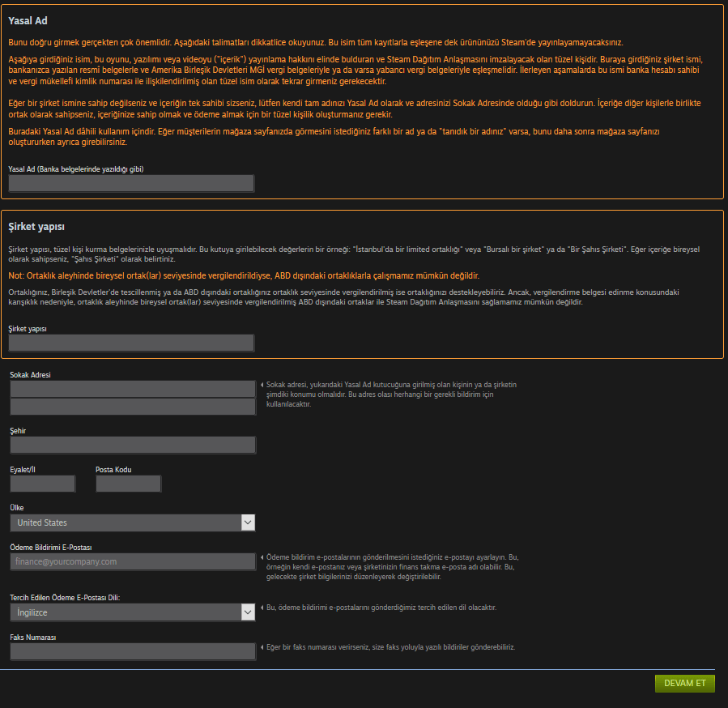Click the Ödeme Bildirimi E-Postası field
The width and height of the screenshot is (728, 708).
click(x=133, y=561)
